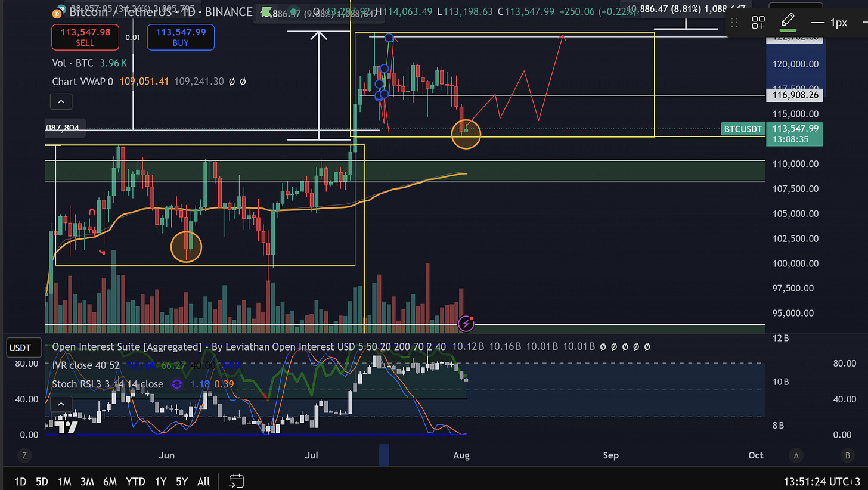Select the 1D time range
The width and height of the screenshot is (868, 490).
tap(20, 481)
